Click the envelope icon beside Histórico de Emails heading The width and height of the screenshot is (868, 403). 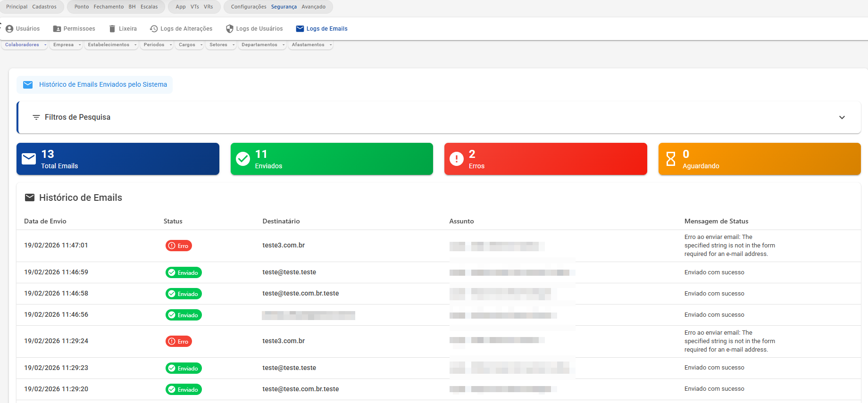pyautogui.click(x=30, y=197)
